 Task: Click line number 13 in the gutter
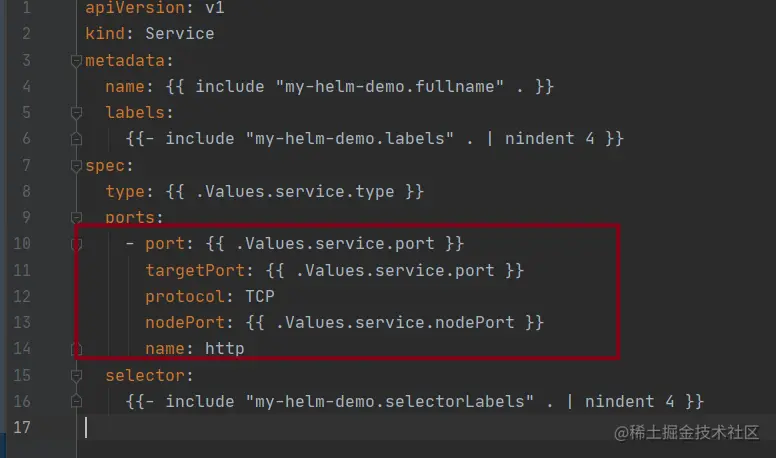[x=22, y=323]
